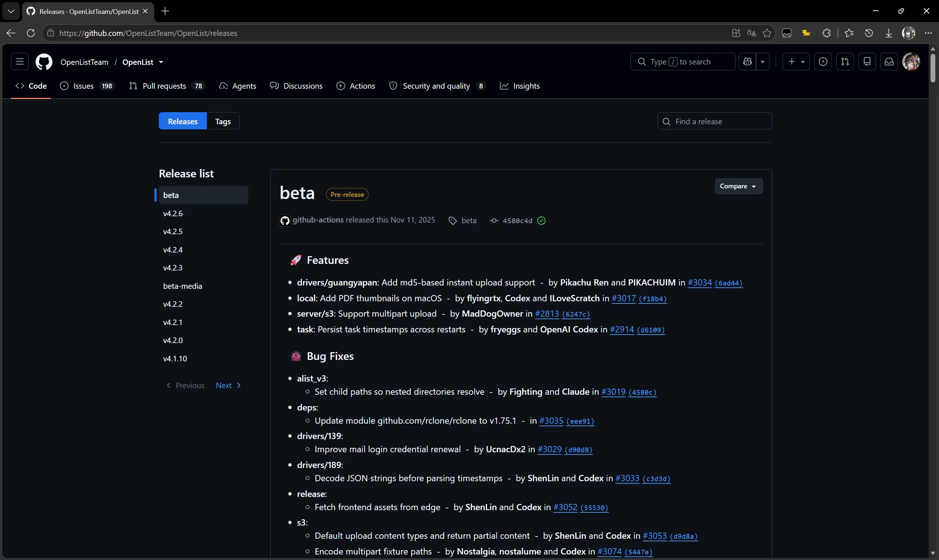Click in the Find a release field
939x560 pixels.
715,121
